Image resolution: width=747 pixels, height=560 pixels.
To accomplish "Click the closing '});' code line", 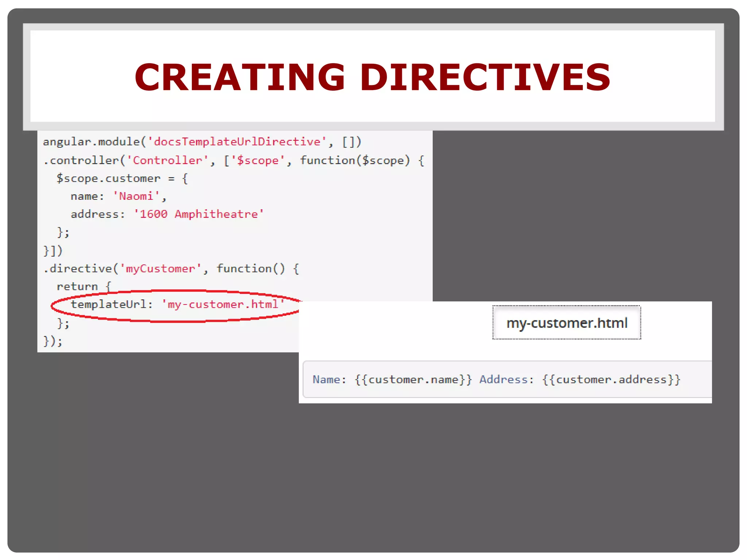I will click(x=53, y=341).
